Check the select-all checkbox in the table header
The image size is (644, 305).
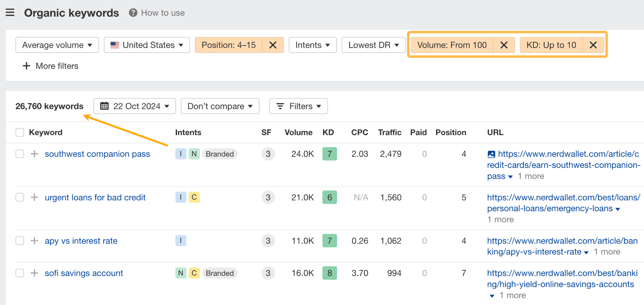(19, 132)
